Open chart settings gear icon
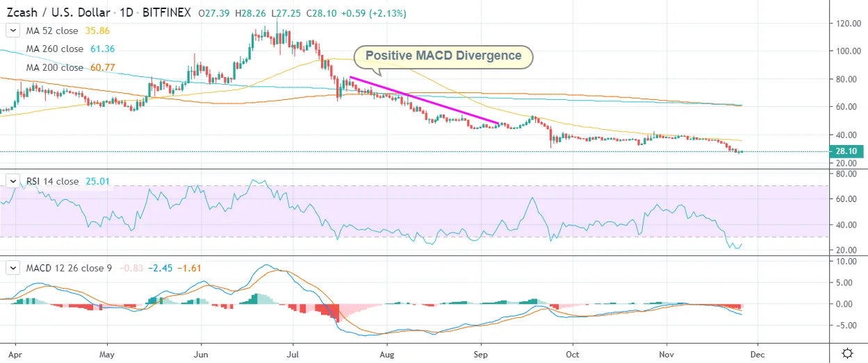The image size is (868, 363). pos(848,353)
